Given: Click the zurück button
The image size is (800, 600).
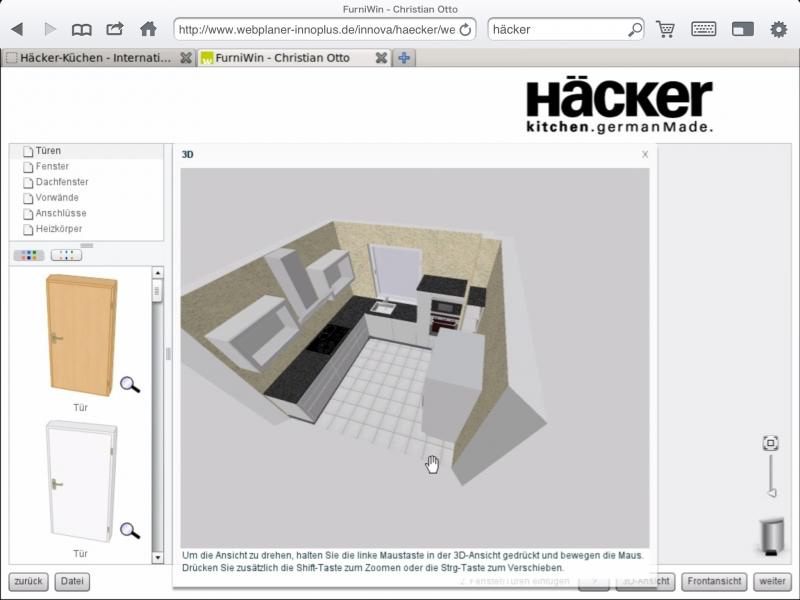Looking at the screenshot, I should click(29, 581).
